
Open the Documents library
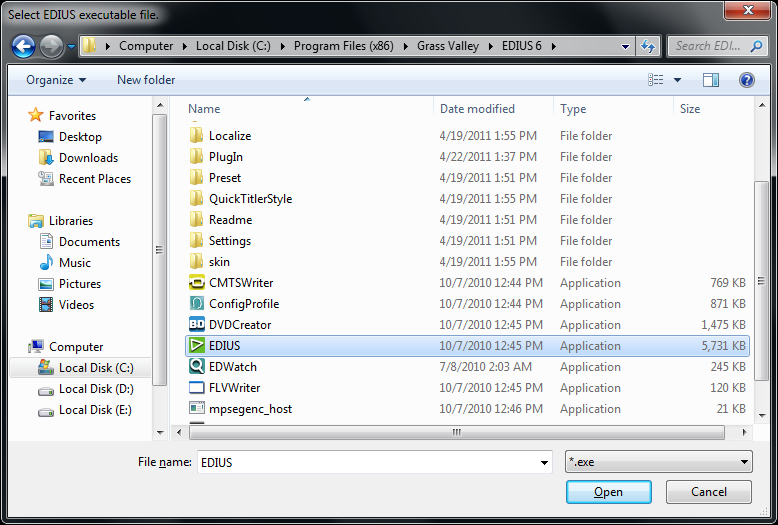89,242
